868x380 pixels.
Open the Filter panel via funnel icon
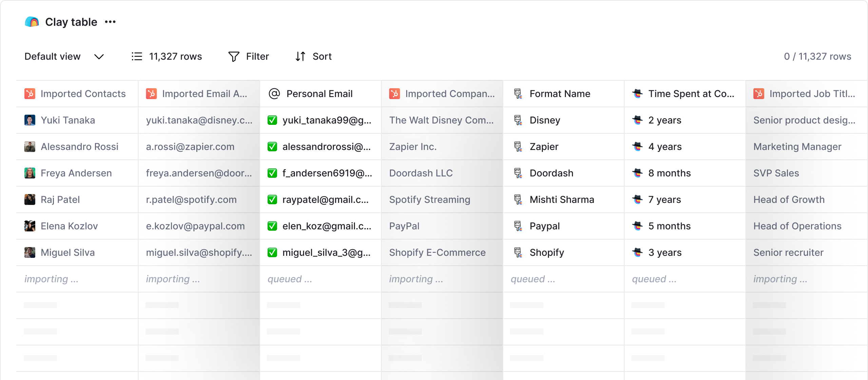tap(234, 56)
